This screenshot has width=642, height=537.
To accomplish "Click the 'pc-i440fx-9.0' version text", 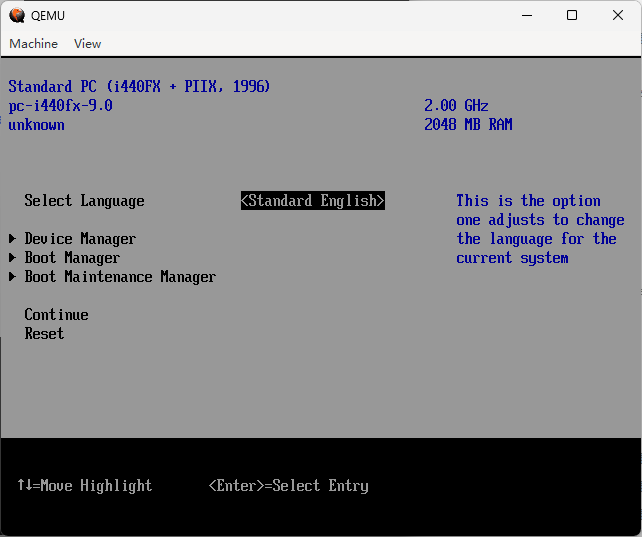I will click(61, 106).
